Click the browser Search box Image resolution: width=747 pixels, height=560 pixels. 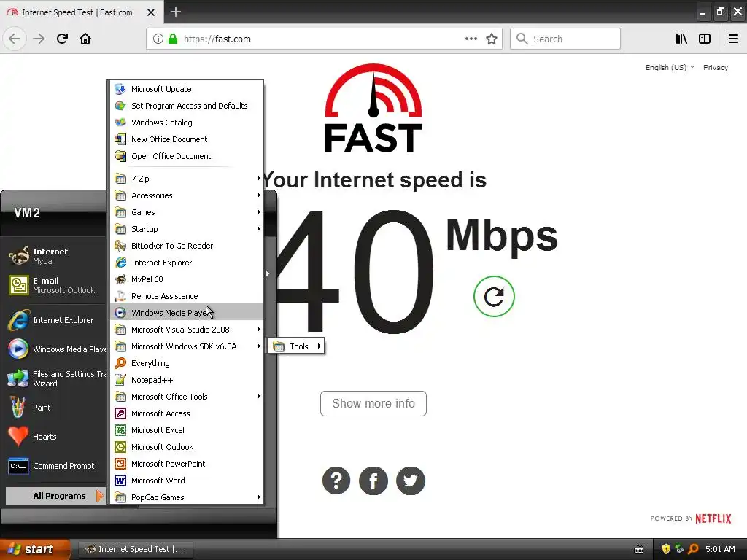pyautogui.click(x=565, y=39)
